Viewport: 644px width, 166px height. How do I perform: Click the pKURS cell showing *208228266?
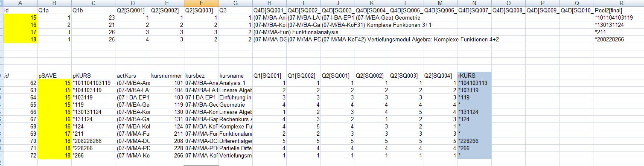pos(93,141)
